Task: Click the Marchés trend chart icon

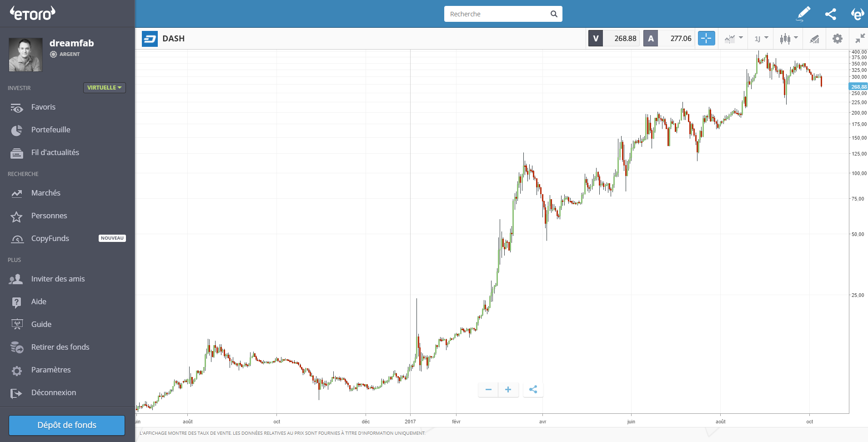Action: [x=17, y=194]
